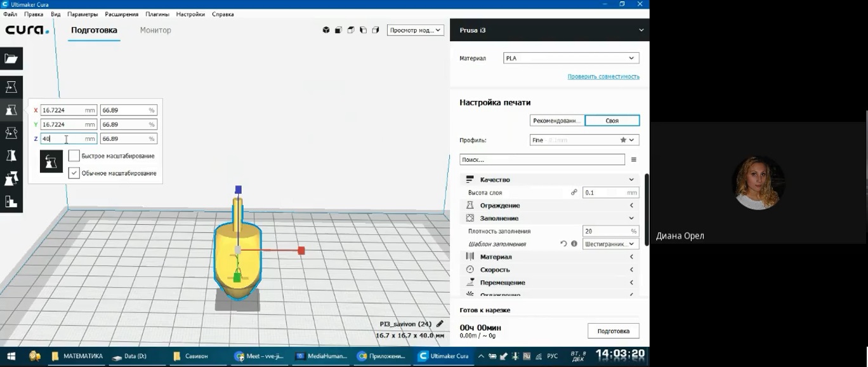The image size is (868, 367).
Task: Expand the Перемещение settings section
Action: (549, 283)
